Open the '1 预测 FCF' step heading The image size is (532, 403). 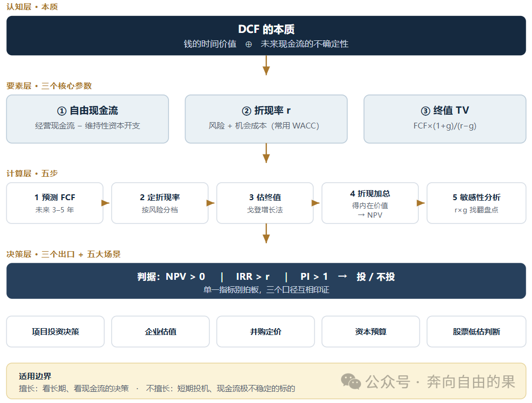(55, 198)
